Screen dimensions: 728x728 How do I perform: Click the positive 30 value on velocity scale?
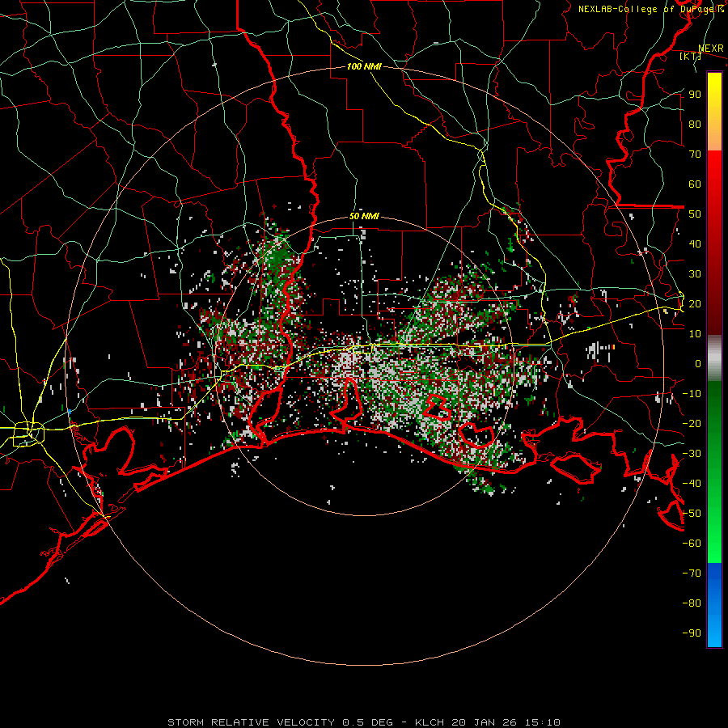tap(695, 274)
